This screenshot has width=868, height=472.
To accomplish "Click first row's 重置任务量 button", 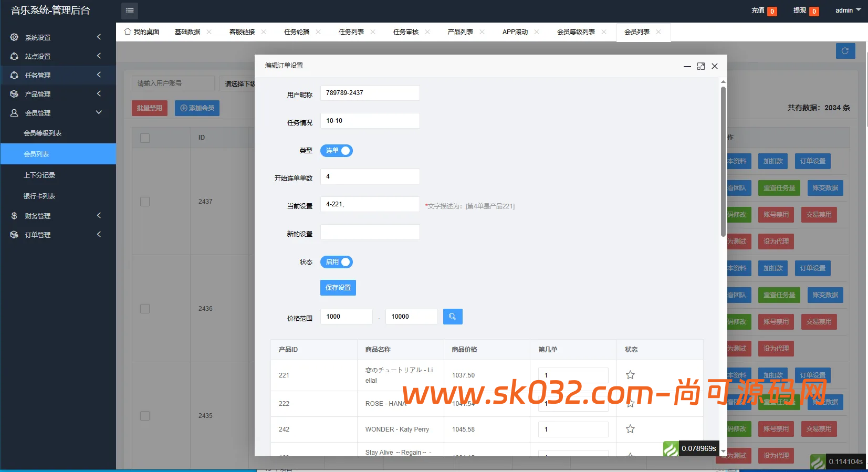I will (779, 188).
